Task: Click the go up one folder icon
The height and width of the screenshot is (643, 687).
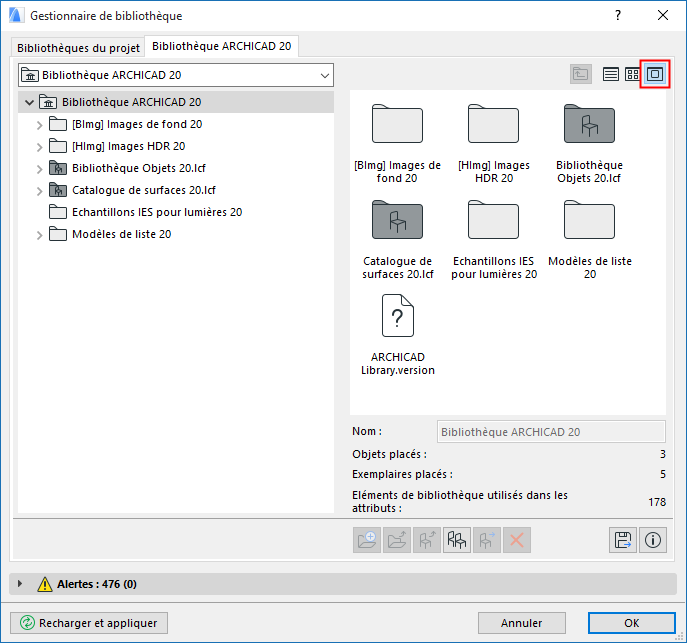Action: [x=581, y=74]
